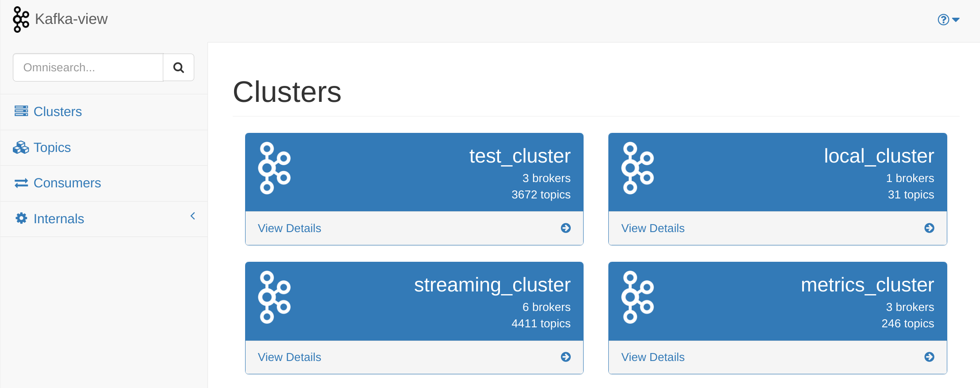Select the streaming_cluster name heading

492,285
